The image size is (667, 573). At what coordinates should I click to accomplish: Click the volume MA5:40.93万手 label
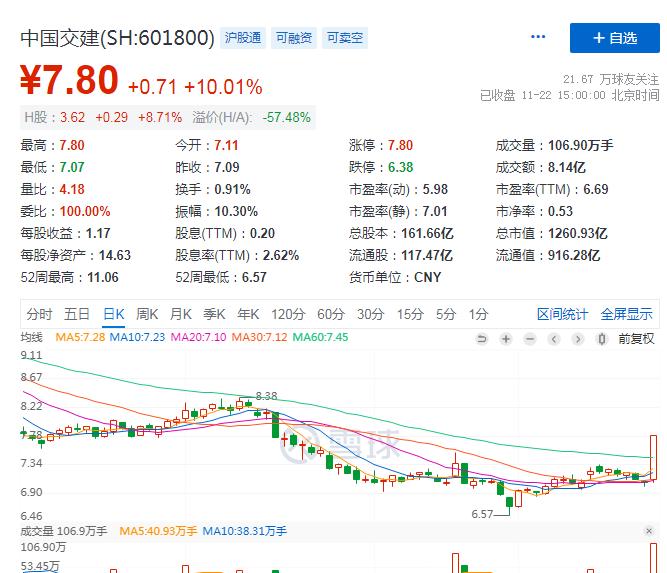click(158, 531)
